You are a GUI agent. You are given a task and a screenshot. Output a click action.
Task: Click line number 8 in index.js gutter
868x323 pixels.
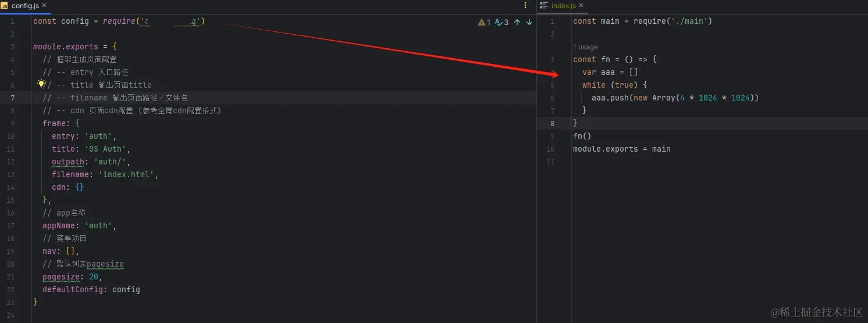tap(552, 123)
